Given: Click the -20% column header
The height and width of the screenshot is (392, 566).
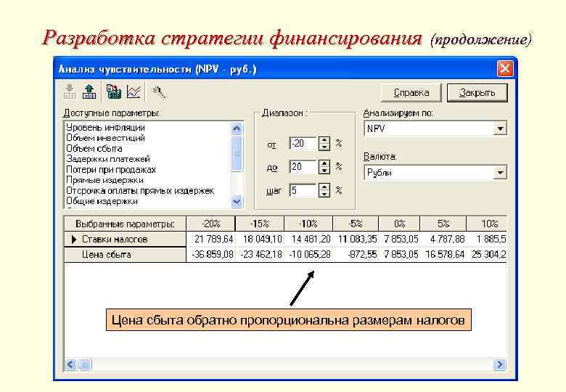Looking at the screenshot, I should click(x=211, y=224).
